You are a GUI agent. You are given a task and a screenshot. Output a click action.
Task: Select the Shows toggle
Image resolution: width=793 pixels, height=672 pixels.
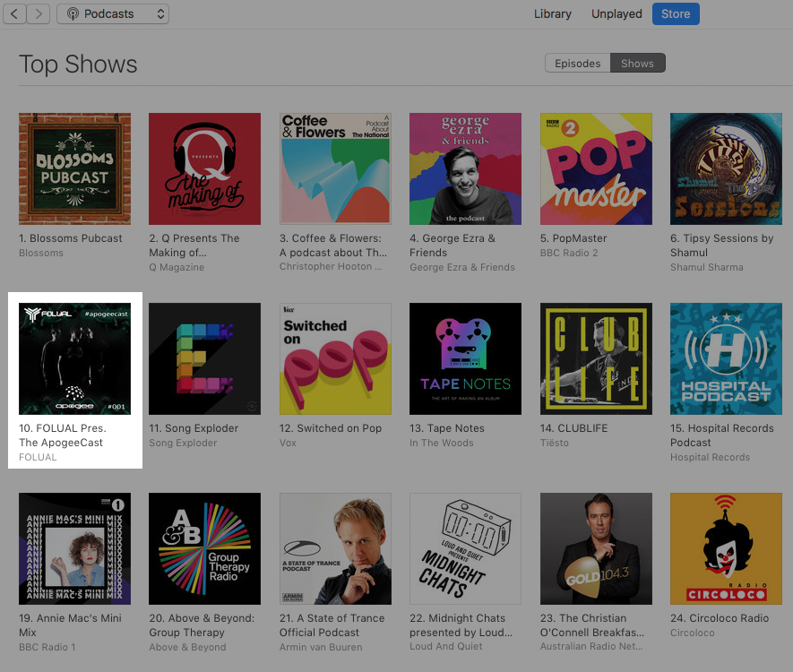coord(637,63)
